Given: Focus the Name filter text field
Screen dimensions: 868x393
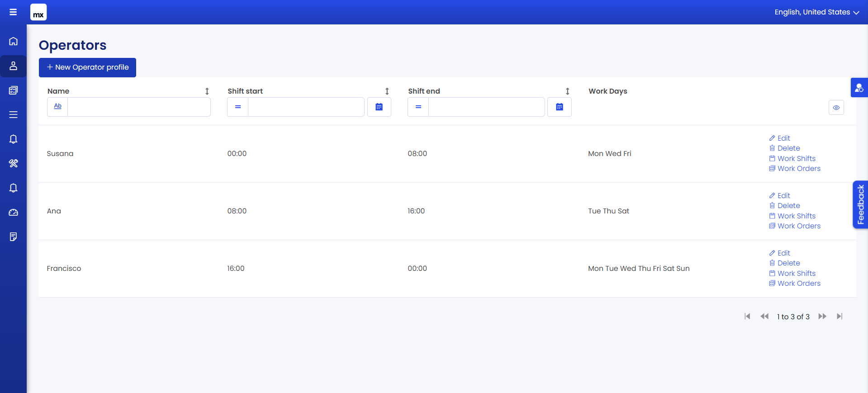Looking at the screenshot, I should [x=139, y=107].
